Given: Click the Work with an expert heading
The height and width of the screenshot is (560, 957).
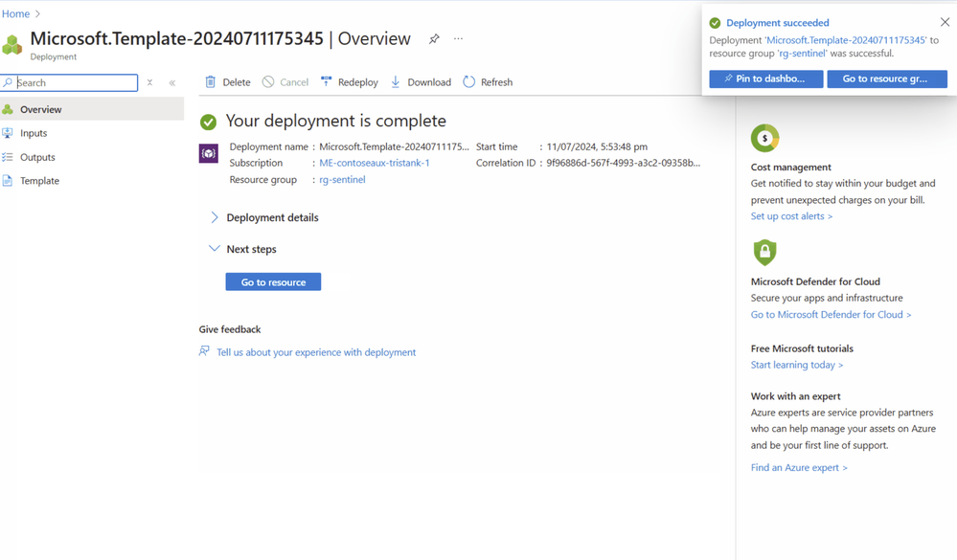Looking at the screenshot, I should [795, 396].
